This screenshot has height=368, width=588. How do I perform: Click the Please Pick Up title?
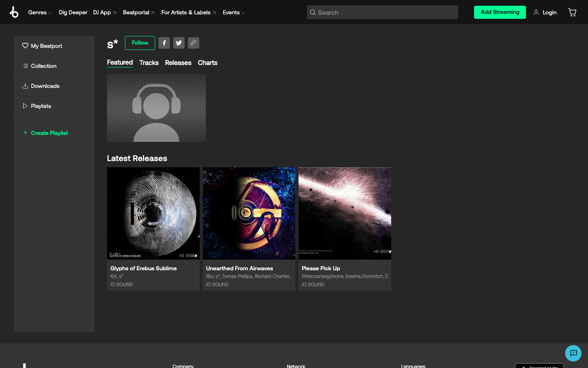(321, 268)
